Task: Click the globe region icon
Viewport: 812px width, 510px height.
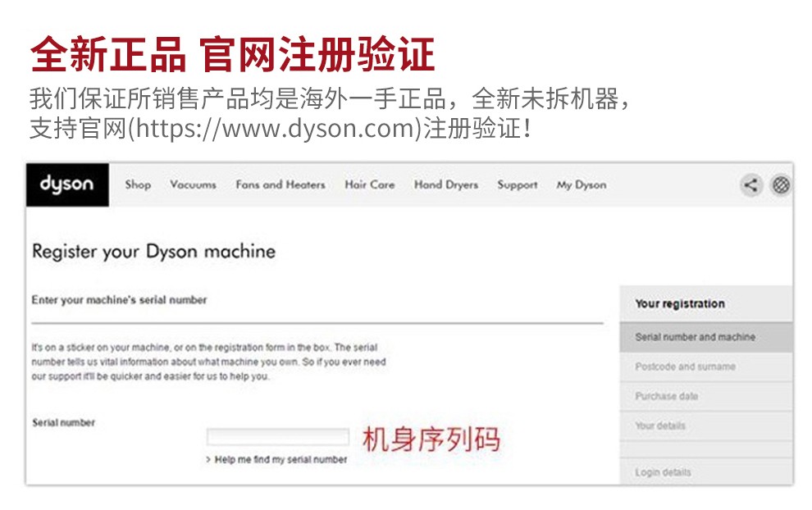Action: [x=781, y=184]
